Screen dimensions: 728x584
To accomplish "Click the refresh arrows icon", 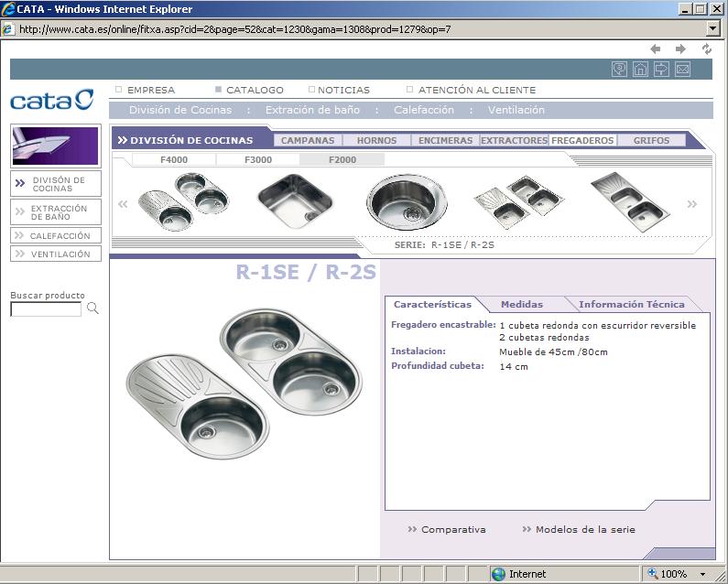I will [706, 49].
